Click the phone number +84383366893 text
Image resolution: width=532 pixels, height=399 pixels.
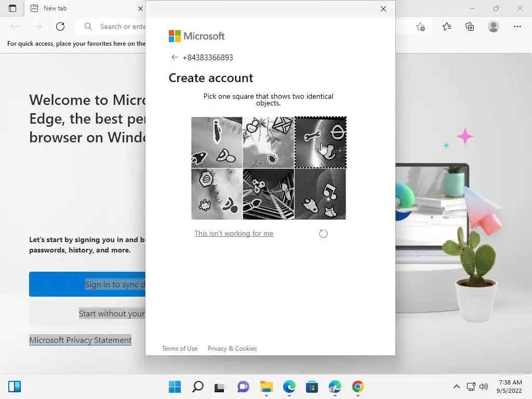click(x=208, y=57)
